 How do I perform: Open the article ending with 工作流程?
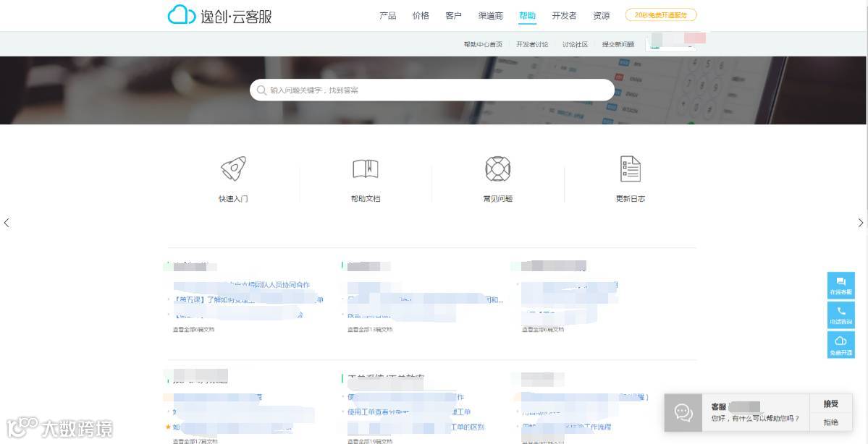coord(566,427)
